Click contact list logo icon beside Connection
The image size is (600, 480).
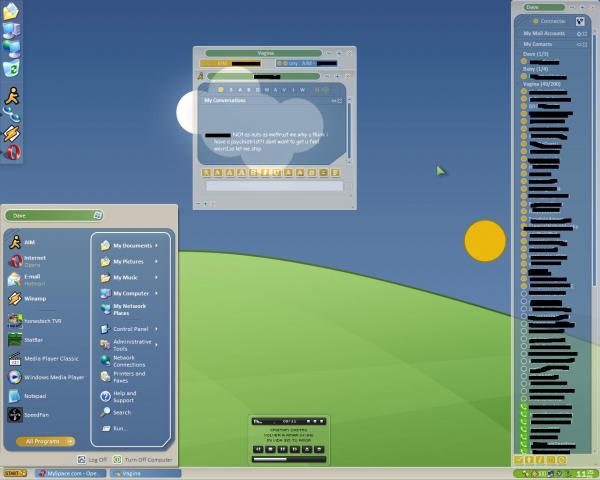click(580, 21)
